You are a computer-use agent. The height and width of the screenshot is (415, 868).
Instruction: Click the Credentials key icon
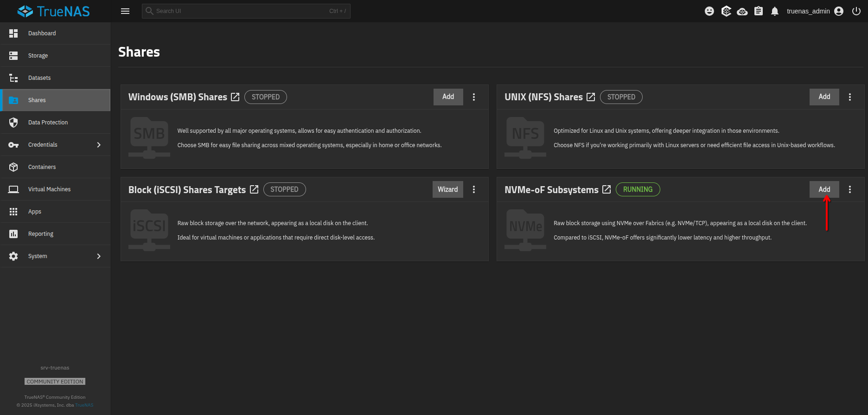point(13,145)
